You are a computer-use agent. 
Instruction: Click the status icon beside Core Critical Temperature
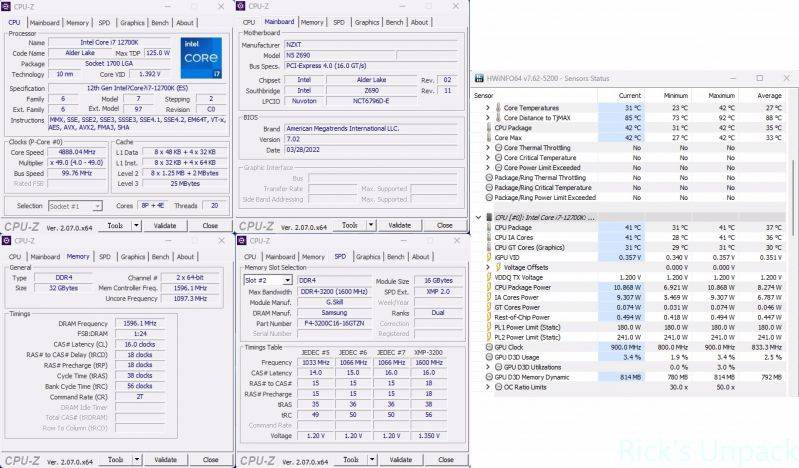(x=498, y=158)
